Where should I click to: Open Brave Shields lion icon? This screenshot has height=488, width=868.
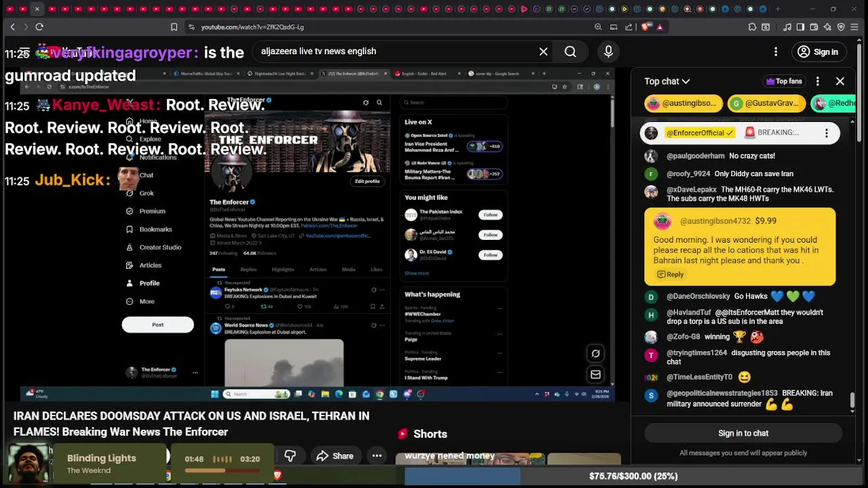[646, 27]
